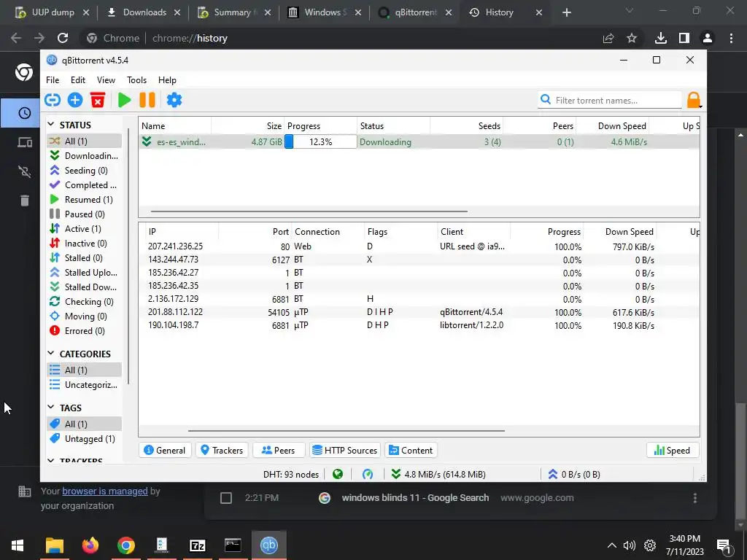Screen dimensions: 747x560
Task: Open the View menu
Action: [x=106, y=80]
